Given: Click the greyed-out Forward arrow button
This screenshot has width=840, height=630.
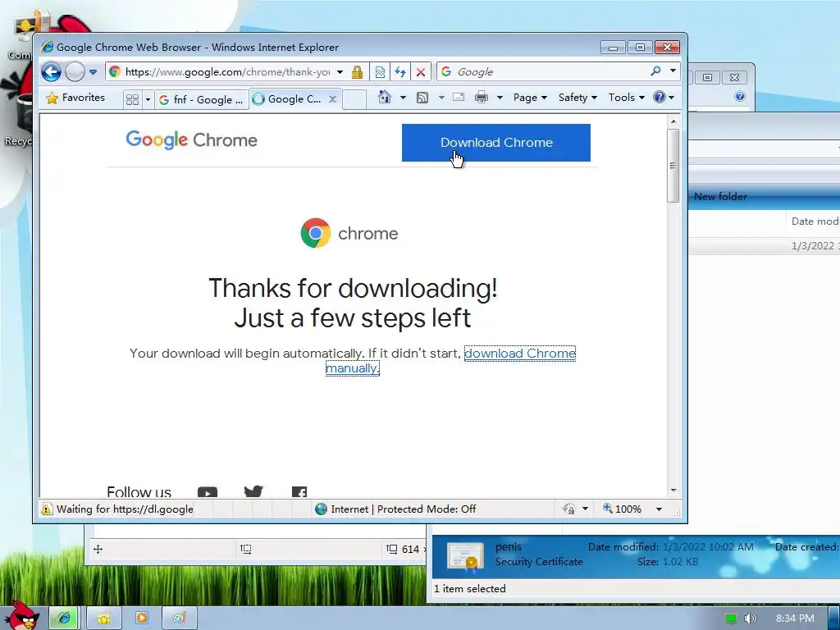Looking at the screenshot, I should [75, 72].
